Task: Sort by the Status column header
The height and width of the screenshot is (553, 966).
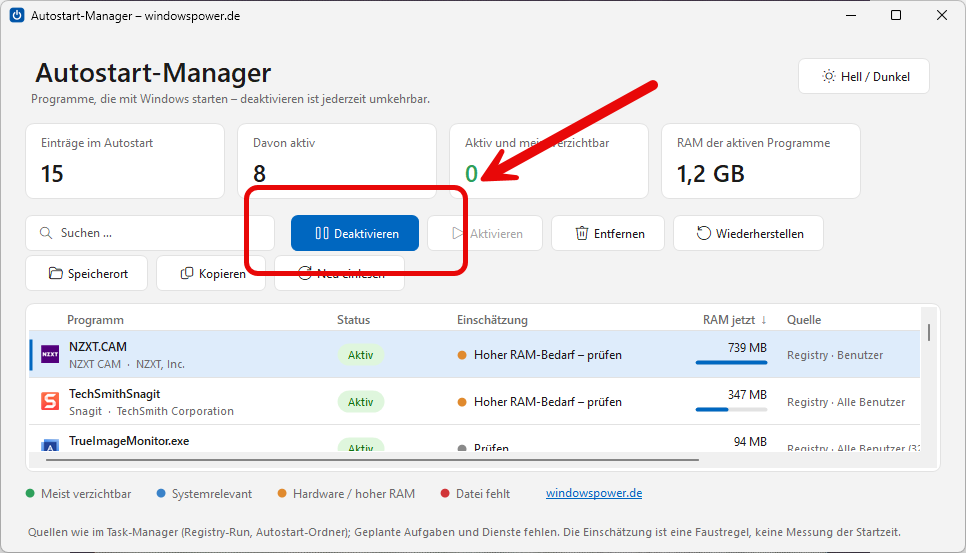Action: [354, 320]
